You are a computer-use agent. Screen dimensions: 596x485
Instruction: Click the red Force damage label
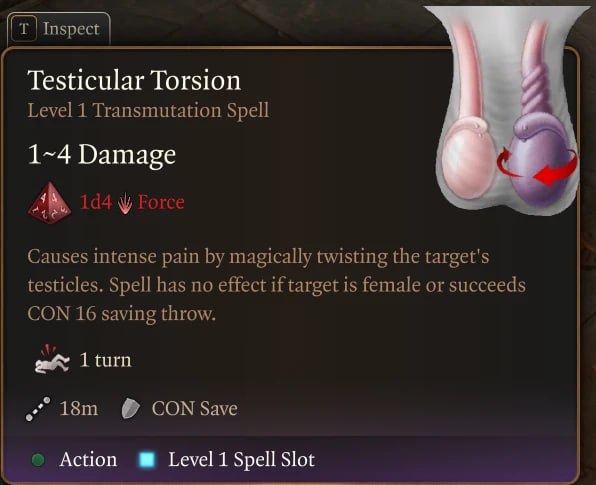pos(161,202)
